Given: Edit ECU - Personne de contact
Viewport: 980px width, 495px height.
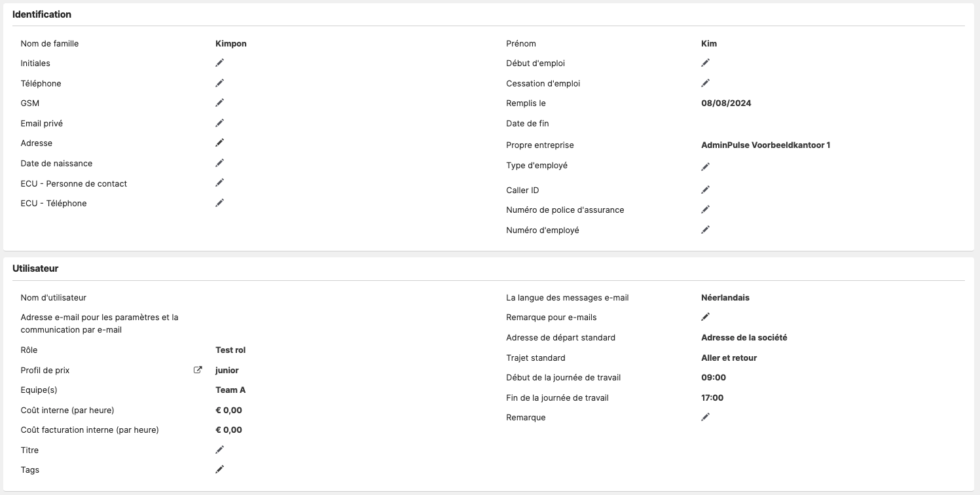Looking at the screenshot, I should point(220,183).
